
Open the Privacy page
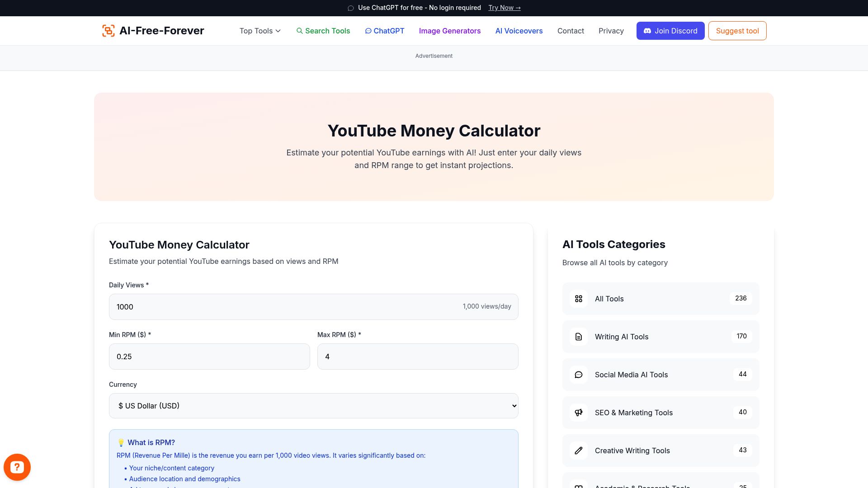(x=611, y=31)
